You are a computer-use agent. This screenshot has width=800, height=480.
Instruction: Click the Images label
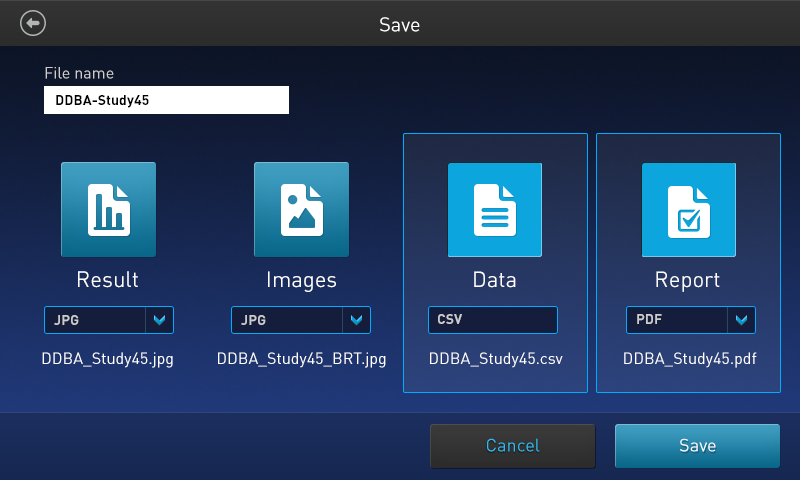(x=302, y=281)
